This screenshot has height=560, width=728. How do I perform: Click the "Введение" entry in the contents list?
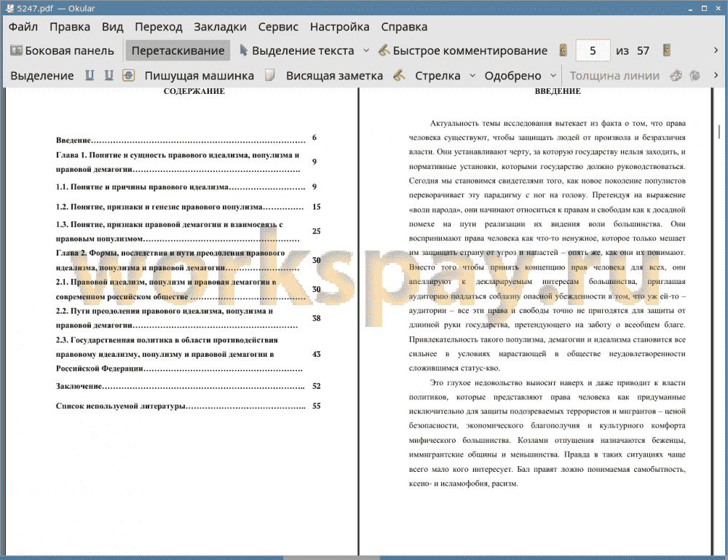[x=181, y=140]
